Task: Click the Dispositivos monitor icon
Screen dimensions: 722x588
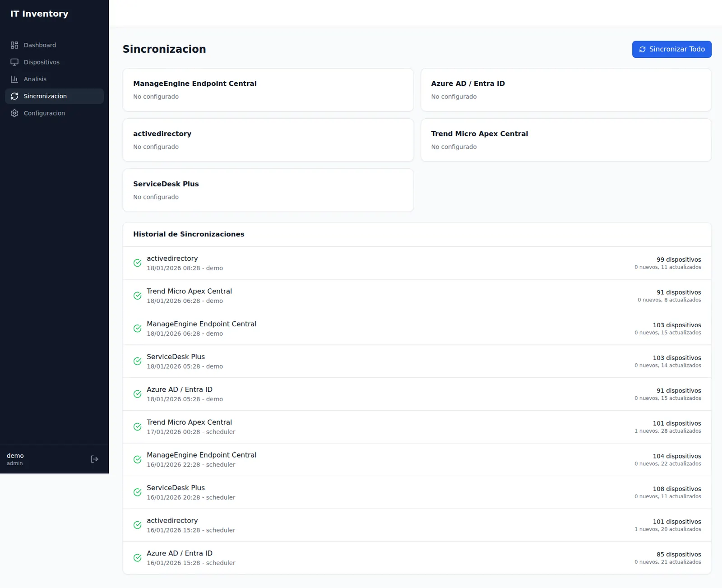Action: [14, 62]
